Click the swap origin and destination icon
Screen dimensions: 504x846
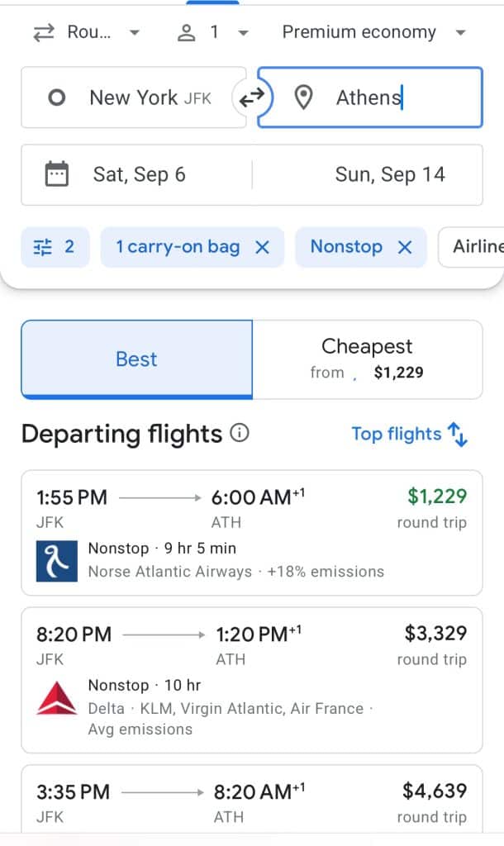(251, 97)
